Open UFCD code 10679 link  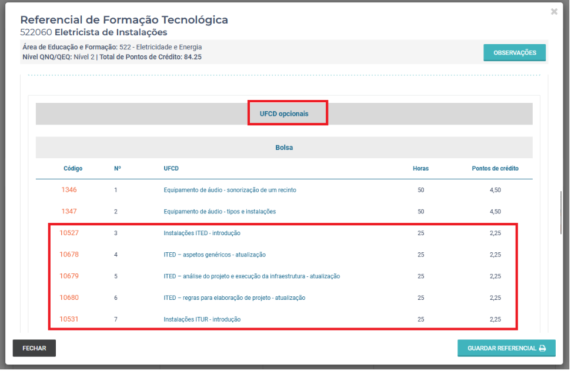coord(69,276)
